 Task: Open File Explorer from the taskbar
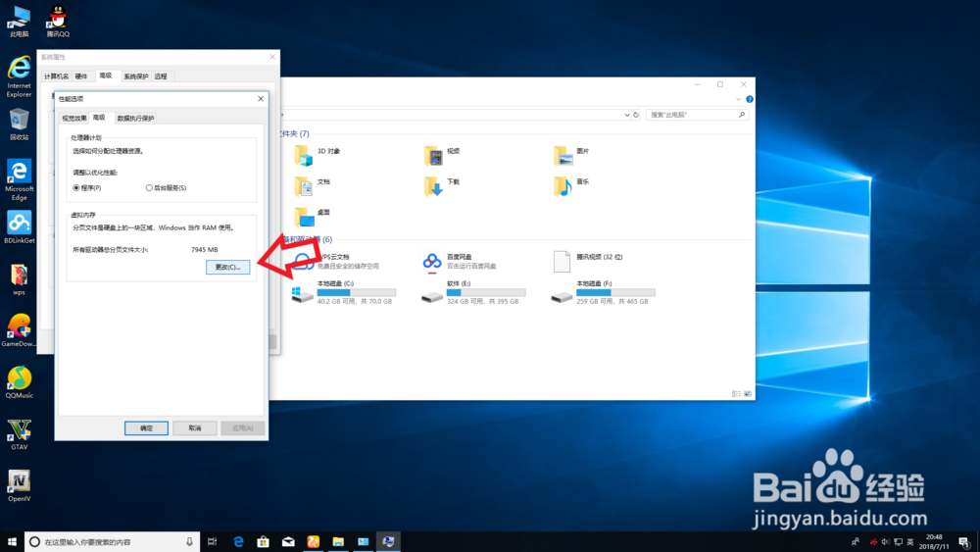pos(338,542)
